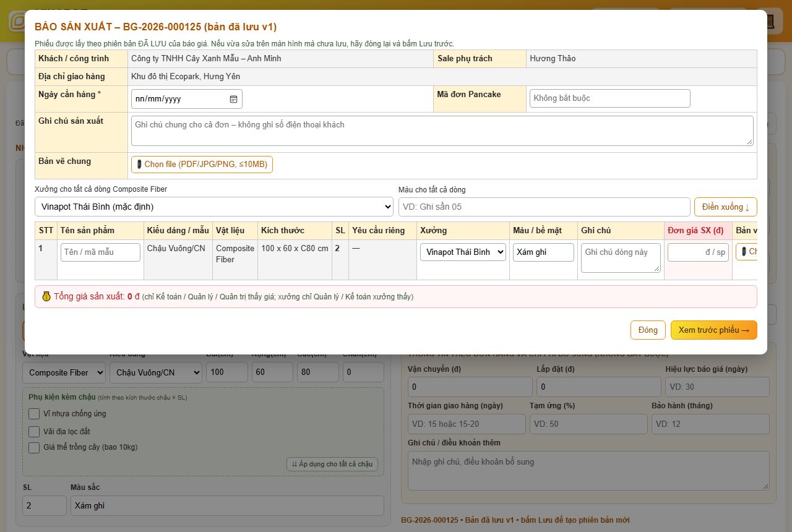The image size is (792, 532).
Task: Click the background length field showing 100
Action: pos(227,372)
